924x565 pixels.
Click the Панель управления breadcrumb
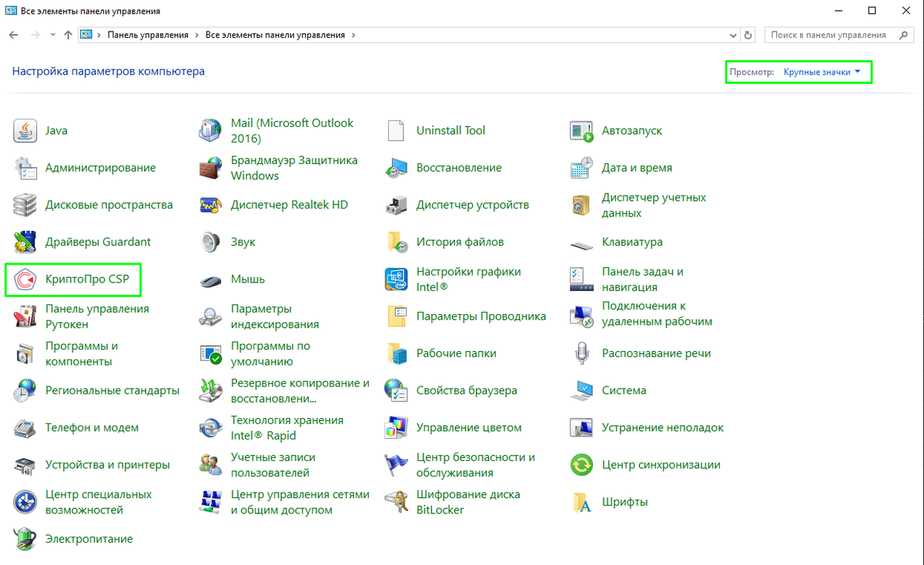point(148,35)
